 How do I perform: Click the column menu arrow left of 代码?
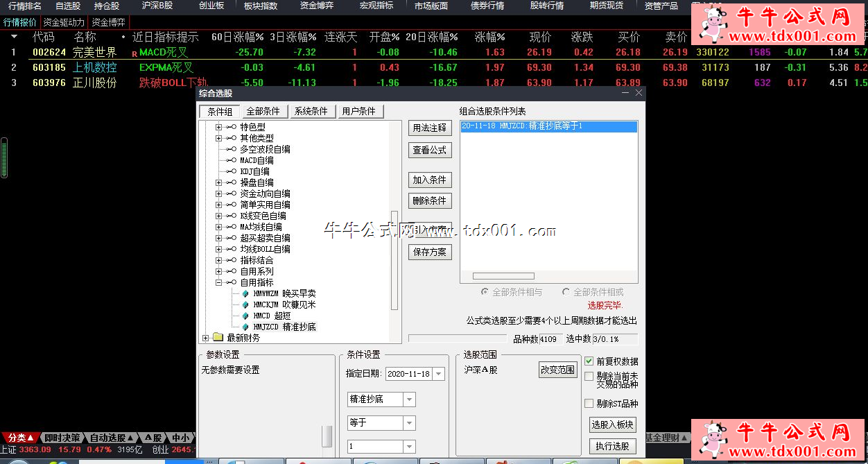[x=14, y=37]
